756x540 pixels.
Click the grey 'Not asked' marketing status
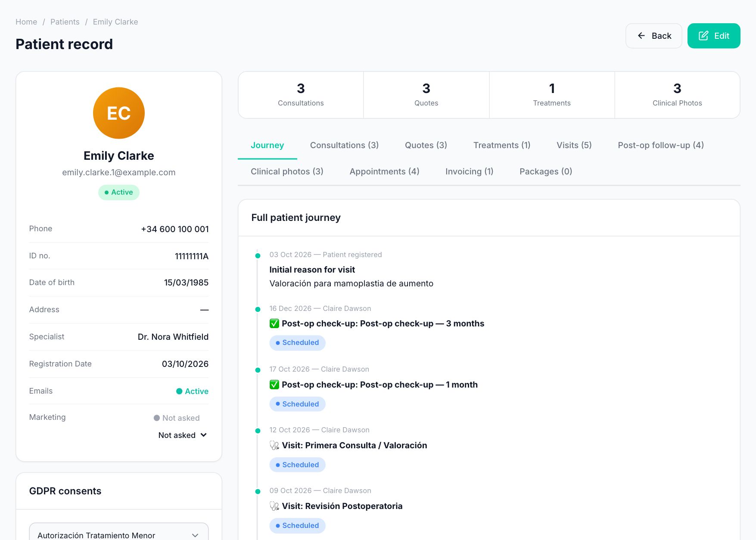177,418
